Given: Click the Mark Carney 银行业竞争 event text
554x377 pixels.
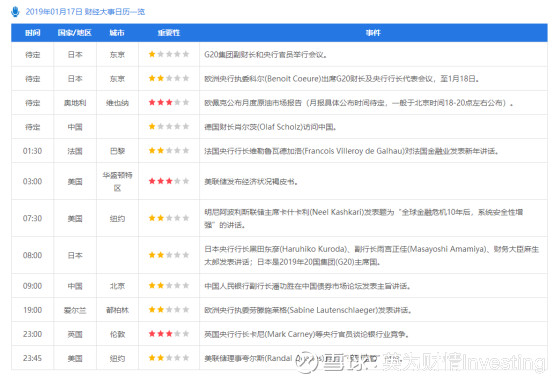Looking at the screenshot, I should [306, 334].
